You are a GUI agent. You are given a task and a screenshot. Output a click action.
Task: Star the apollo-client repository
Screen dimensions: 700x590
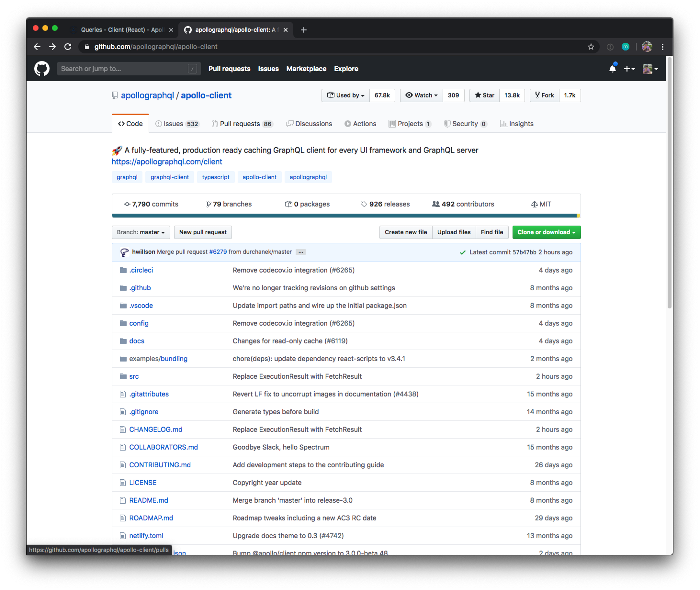(484, 95)
